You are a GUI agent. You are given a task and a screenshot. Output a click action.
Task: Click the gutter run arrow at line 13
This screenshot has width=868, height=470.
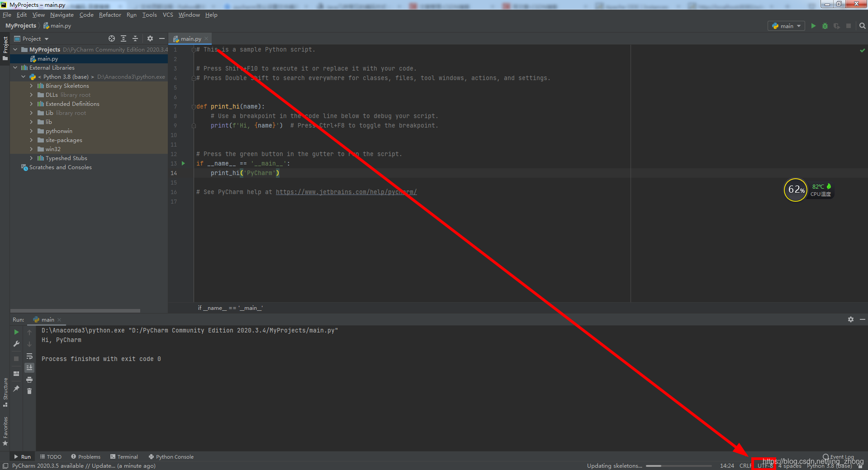click(x=183, y=163)
